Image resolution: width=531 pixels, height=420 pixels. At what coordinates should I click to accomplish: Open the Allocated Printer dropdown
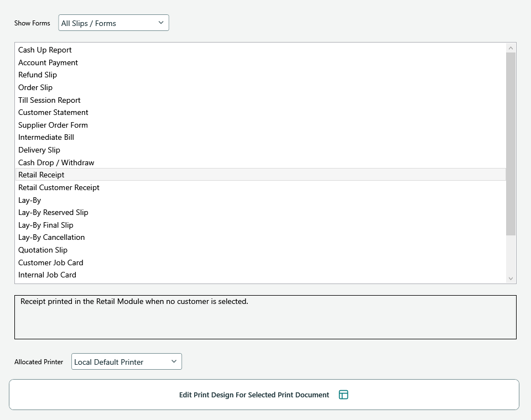tap(126, 361)
